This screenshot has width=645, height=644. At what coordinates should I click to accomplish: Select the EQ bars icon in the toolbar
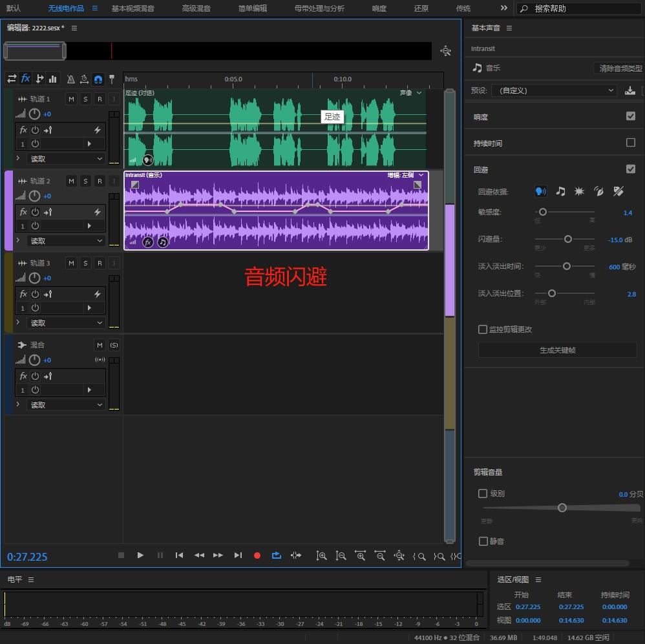tap(52, 79)
